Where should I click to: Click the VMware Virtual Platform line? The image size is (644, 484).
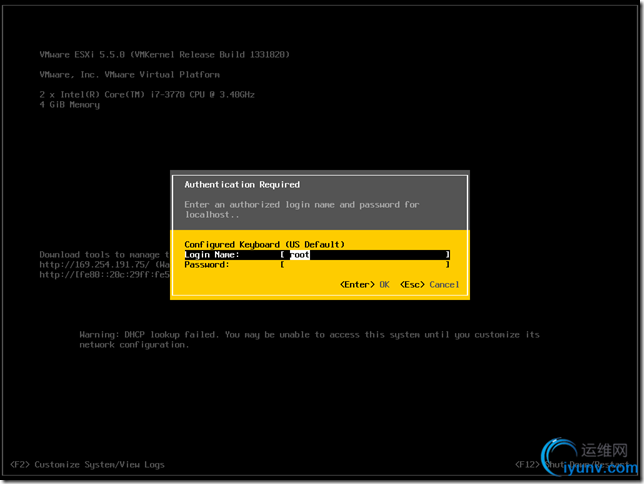(x=129, y=75)
